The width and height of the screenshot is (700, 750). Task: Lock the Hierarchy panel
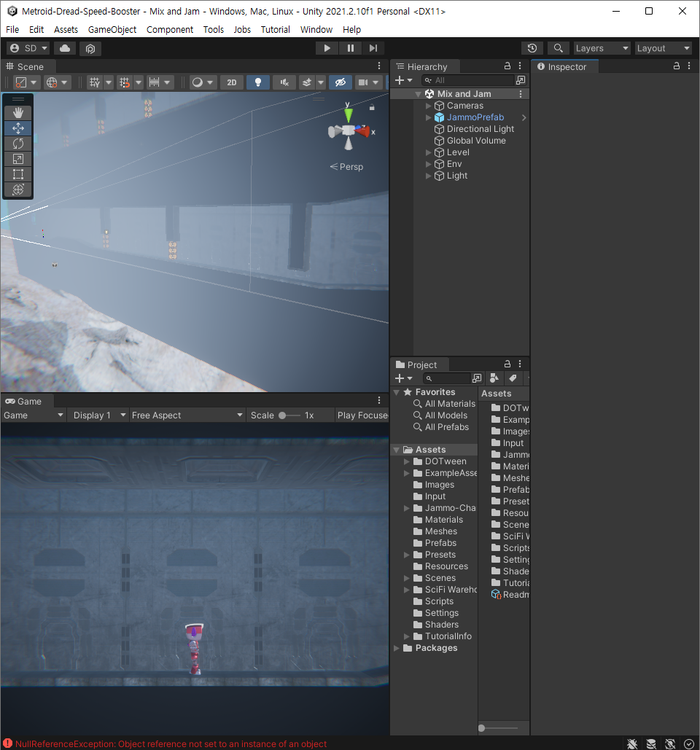507,66
